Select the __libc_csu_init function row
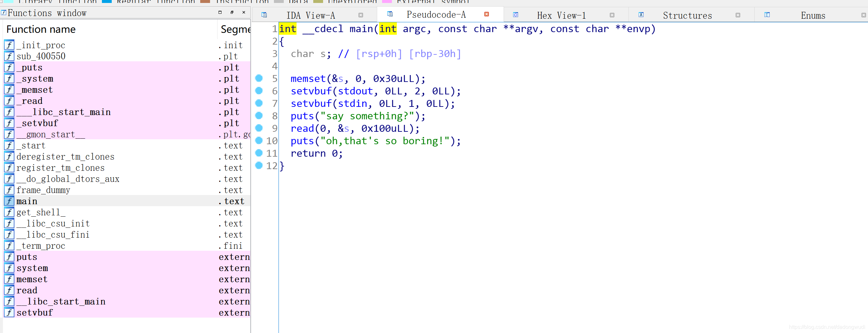This screenshot has width=868, height=333. click(127, 223)
